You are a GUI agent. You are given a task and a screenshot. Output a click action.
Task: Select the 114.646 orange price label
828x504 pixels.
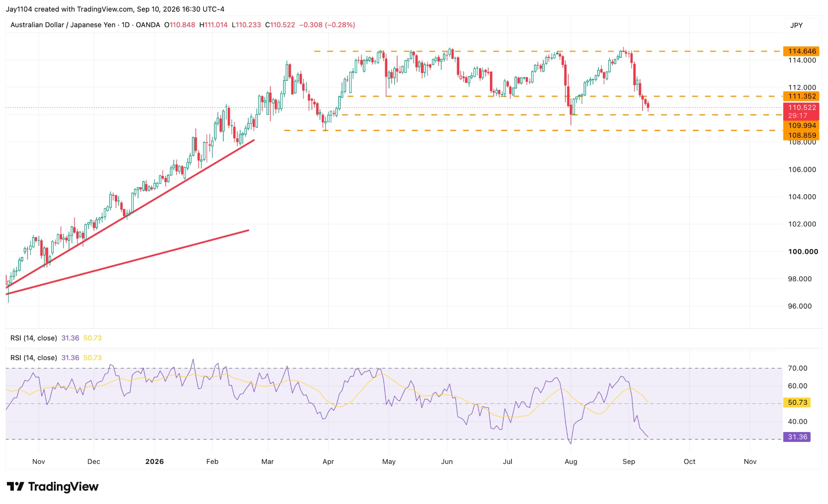click(x=802, y=51)
